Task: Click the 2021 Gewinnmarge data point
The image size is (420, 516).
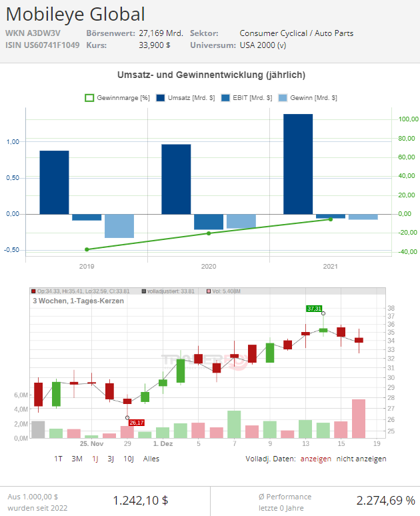Action: pyautogui.click(x=331, y=219)
